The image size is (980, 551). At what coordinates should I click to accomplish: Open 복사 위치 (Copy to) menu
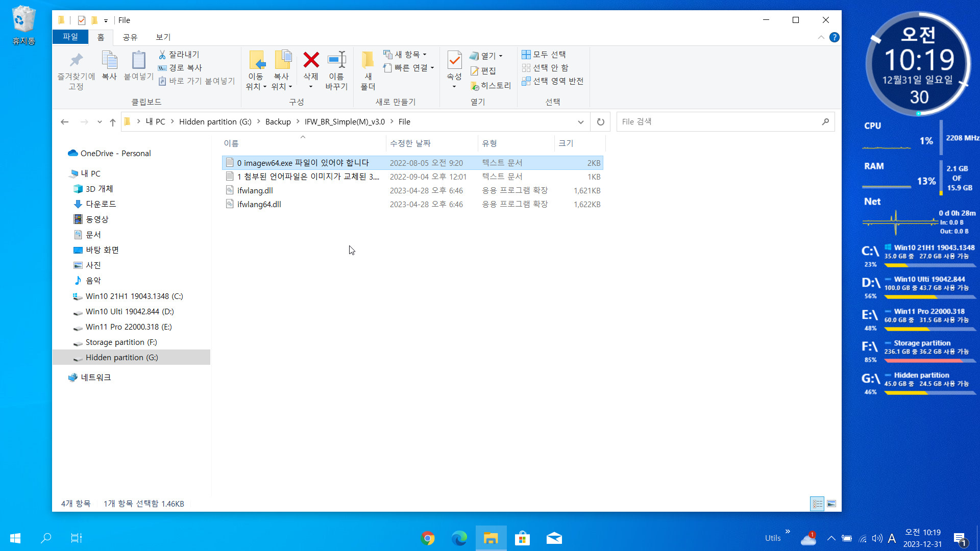pyautogui.click(x=281, y=71)
